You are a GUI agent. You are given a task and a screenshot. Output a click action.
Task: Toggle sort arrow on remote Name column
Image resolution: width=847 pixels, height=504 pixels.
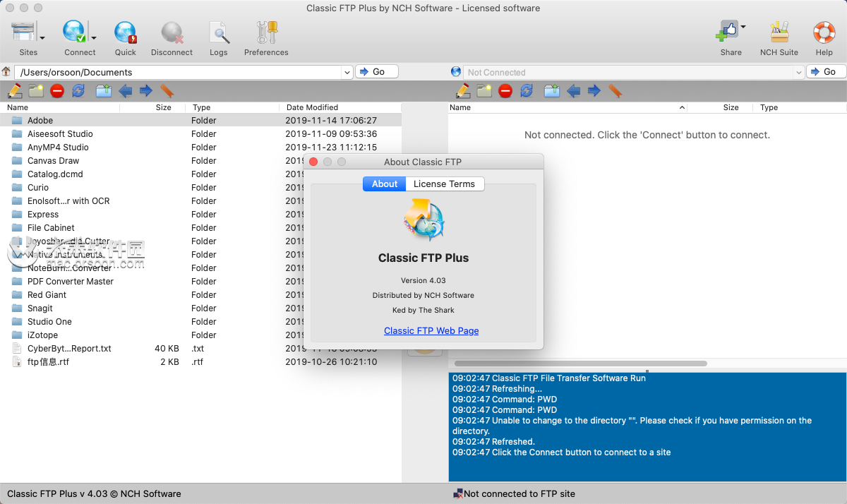click(x=682, y=107)
